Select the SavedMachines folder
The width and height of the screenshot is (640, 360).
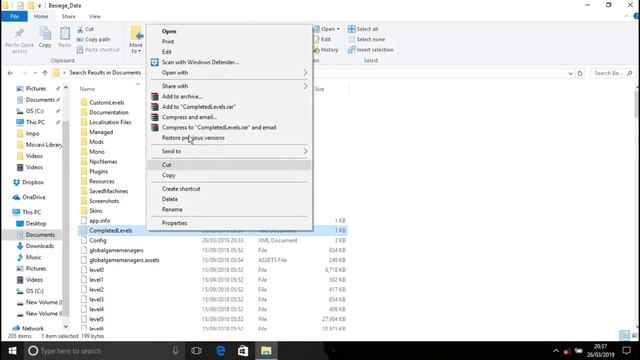104,191
